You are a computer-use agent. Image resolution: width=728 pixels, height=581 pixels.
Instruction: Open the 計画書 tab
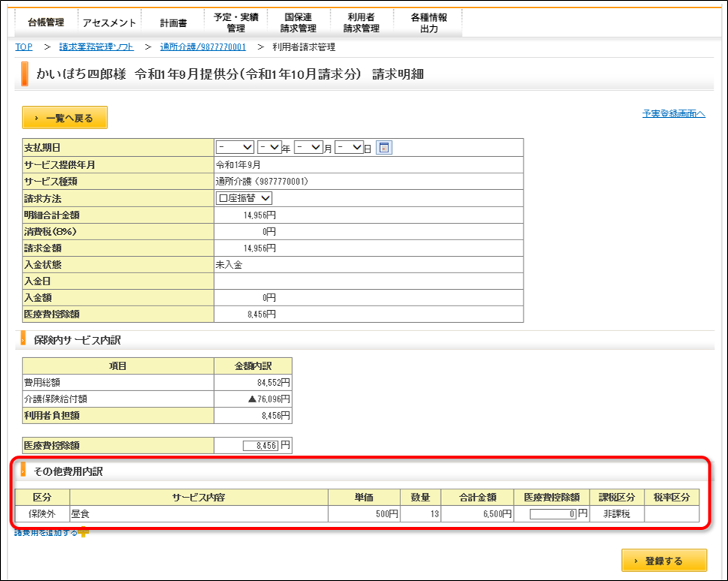[x=174, y=23]
